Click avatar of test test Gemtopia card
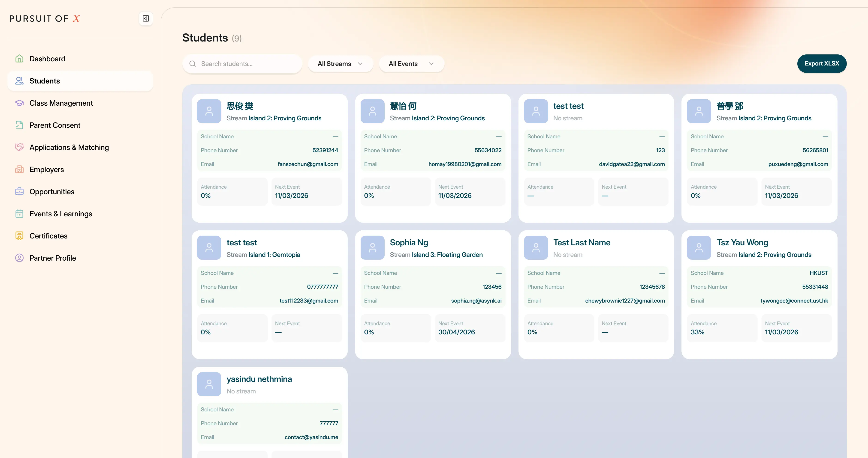868x458 pixels. pyautogui.click(x=209, y=248)
